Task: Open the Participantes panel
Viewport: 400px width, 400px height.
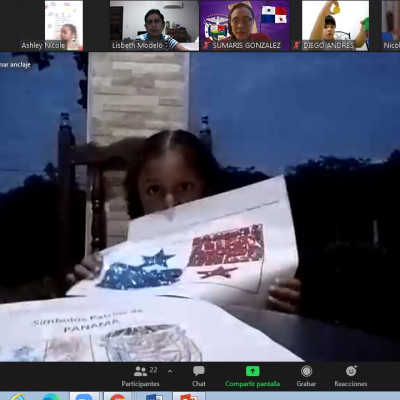Action: pyautogui.click(x=140, y=377)
